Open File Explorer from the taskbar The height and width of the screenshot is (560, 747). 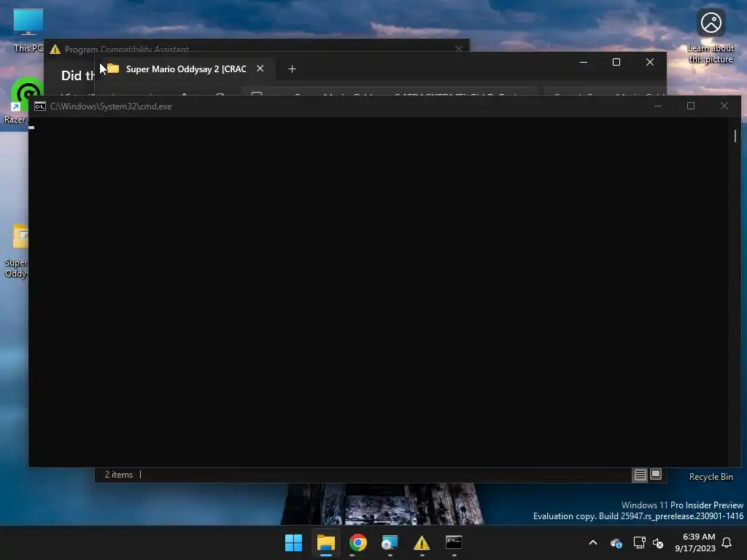pyautogui.click(x=326, y=542)
